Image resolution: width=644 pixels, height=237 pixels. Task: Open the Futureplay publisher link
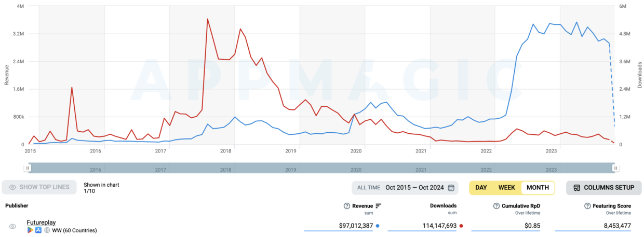41,222
